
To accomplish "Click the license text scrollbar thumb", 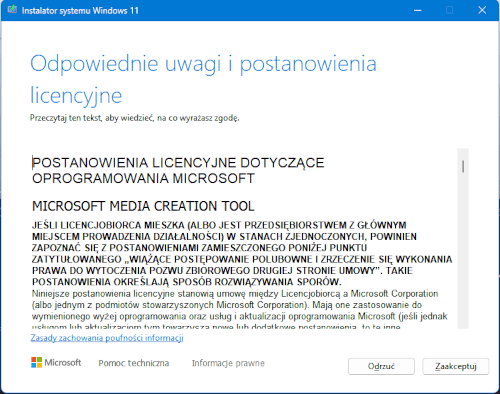I will pyautogui.click(x=463, y=166).
